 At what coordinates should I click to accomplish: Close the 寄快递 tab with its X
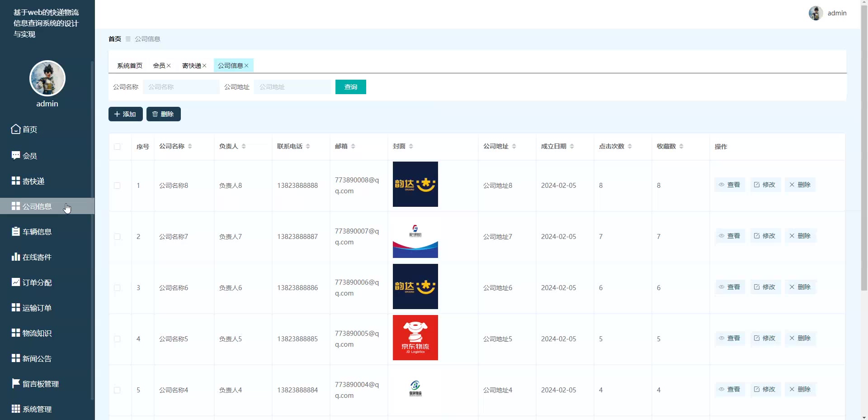[x=204, y=66]
